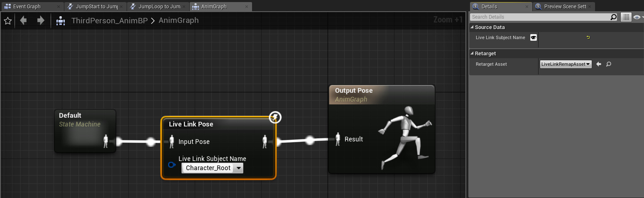This screenshot has width=644, height=198.
Task: Click the Result pin on Output Pose
Action: click(x=338, y=139)
